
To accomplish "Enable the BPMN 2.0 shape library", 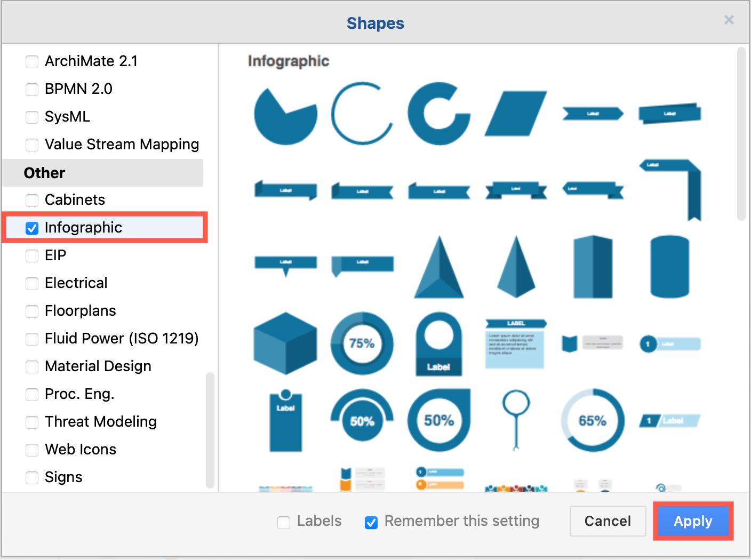I will tap(32, 89).
